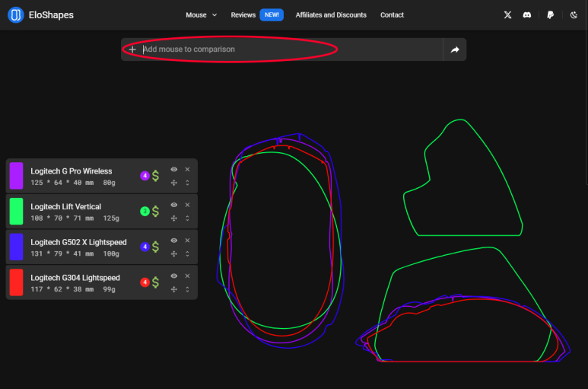Click dimensions 125 * 64 * 40 mm
588x389 pixels.
coord(62,183)
